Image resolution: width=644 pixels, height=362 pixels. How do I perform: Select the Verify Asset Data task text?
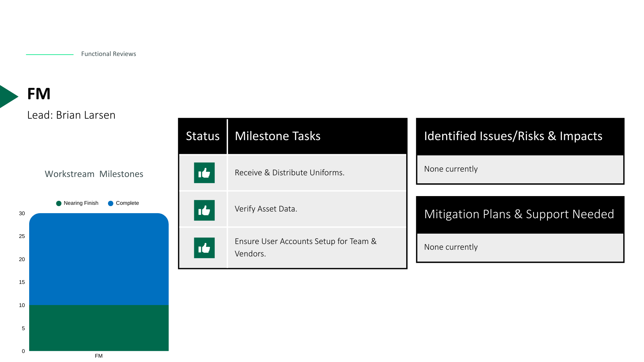(x=266, y=209)
